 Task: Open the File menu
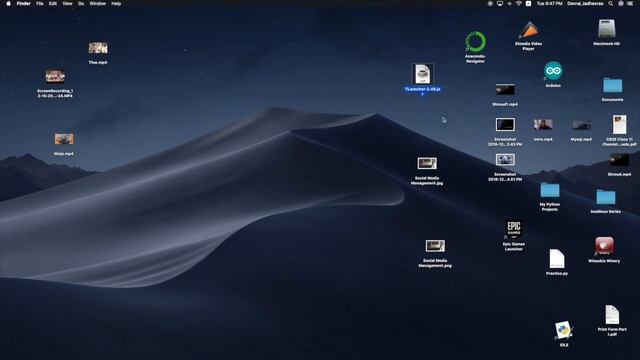tap(40, 4)
